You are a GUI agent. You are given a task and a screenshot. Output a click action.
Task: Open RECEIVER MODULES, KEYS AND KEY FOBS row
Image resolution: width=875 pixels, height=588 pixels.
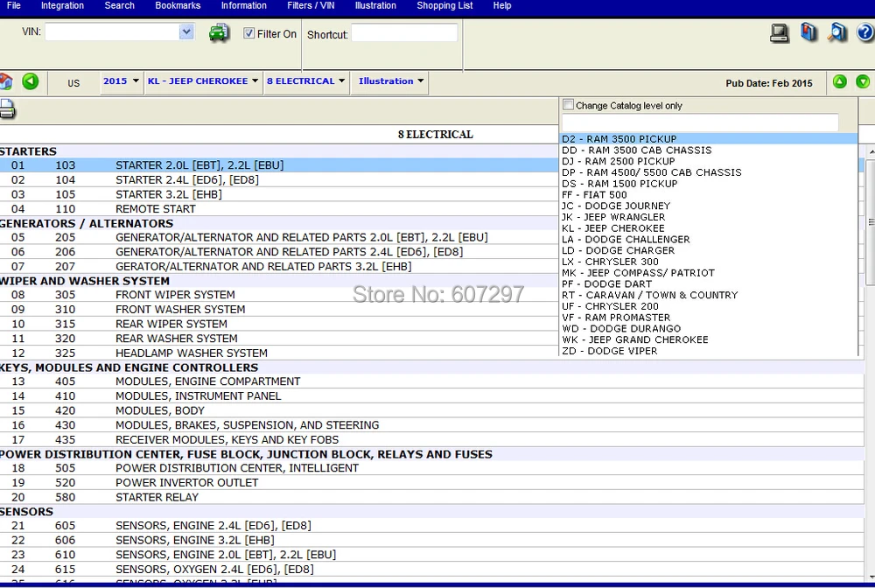(432, 439)
